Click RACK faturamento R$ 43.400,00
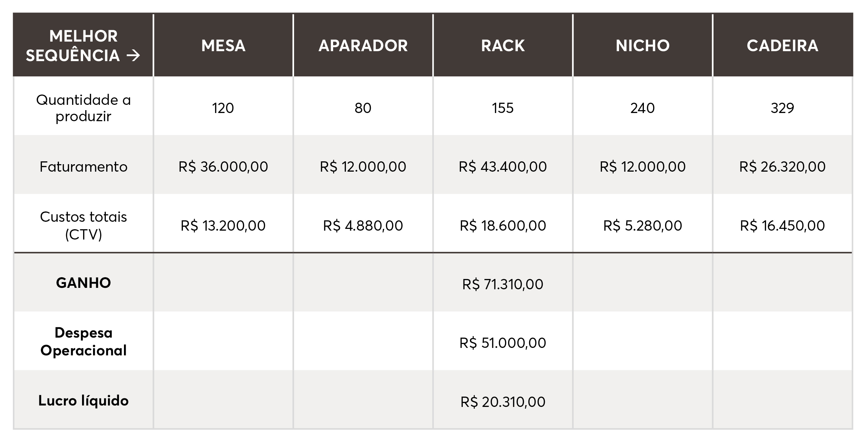The width and height of the screenshot is (868, 446). (x=503, y=167)
